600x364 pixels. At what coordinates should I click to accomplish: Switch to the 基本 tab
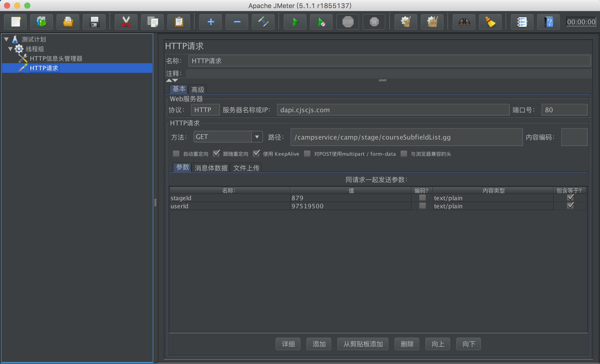tap(179, 89)
